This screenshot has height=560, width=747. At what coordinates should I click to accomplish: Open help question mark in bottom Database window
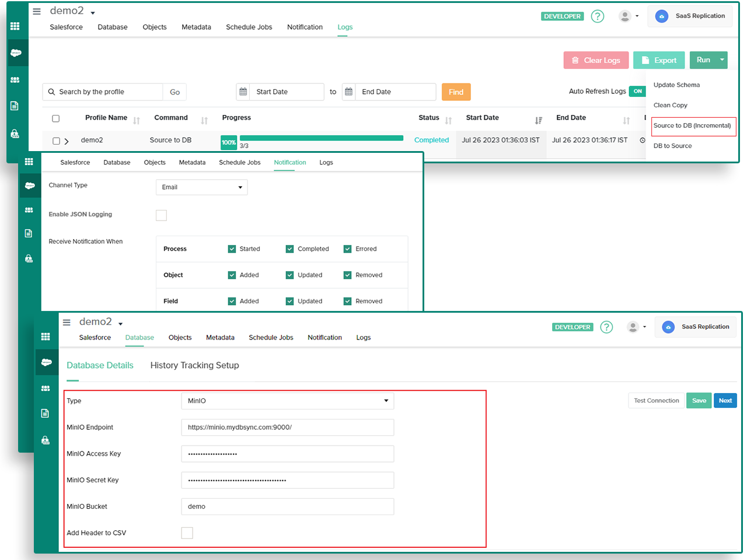(x=607, y=327)
